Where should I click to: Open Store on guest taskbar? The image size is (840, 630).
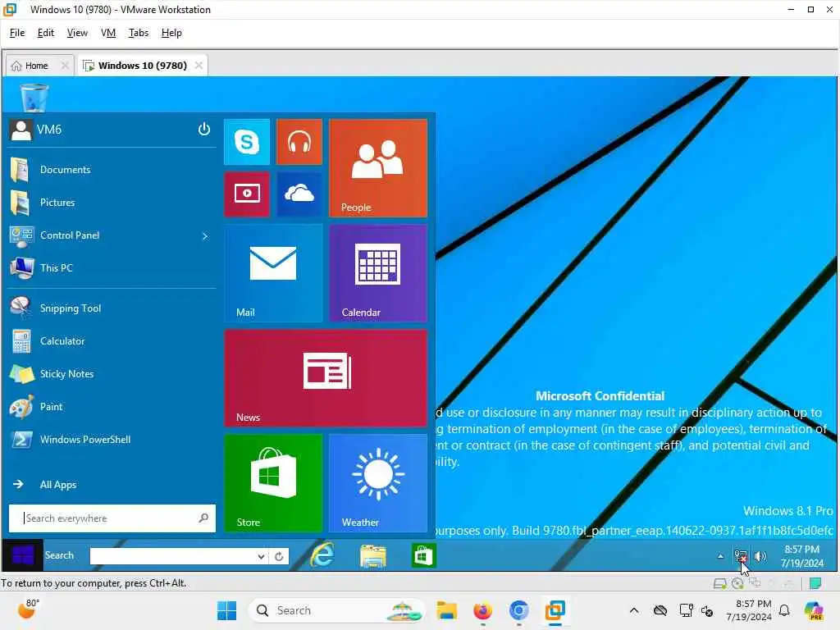[423, 555]
